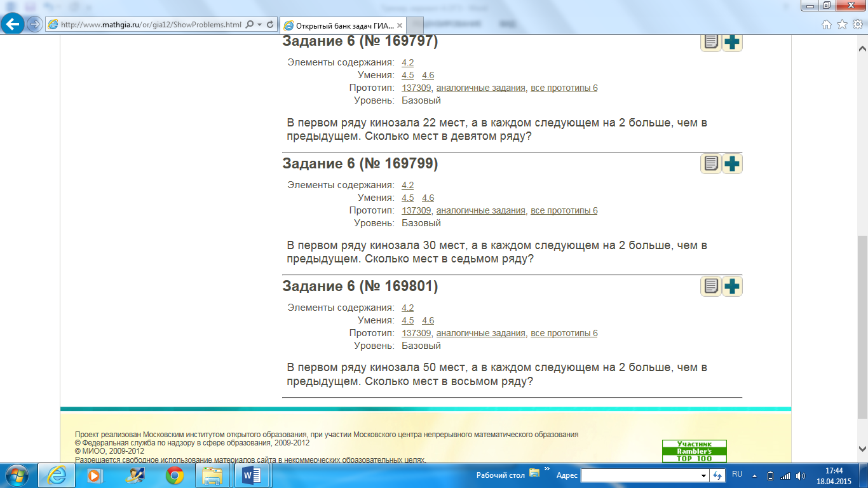This screenshot has height=488, width=868.
Task: Open content element 4.2 link of task 169801
Action: (x=408, y=308)
